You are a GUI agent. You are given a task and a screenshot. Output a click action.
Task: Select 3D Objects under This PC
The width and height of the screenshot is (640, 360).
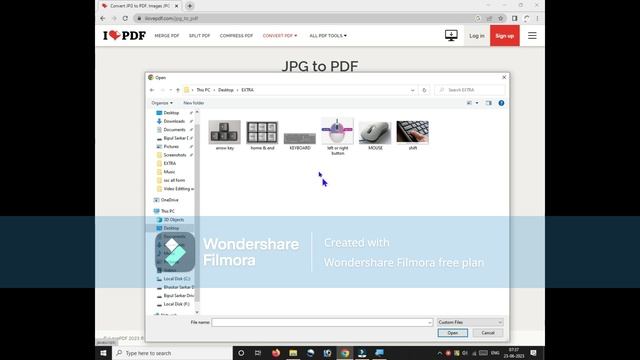click(x=173, y=220)
